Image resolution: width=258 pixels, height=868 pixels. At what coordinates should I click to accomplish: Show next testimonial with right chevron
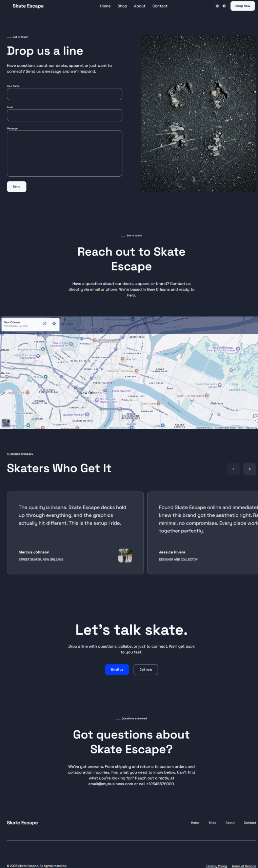point(250,469)
